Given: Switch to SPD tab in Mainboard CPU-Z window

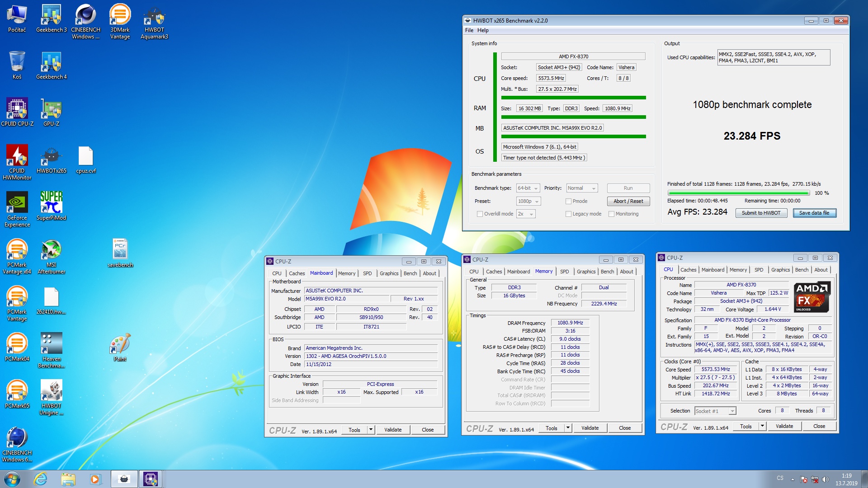Looking at the screenshot, I should (368, 273).
